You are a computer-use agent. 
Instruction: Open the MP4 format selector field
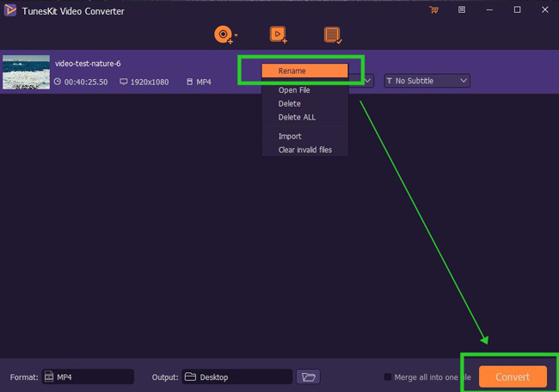click(x=88, y=377)
